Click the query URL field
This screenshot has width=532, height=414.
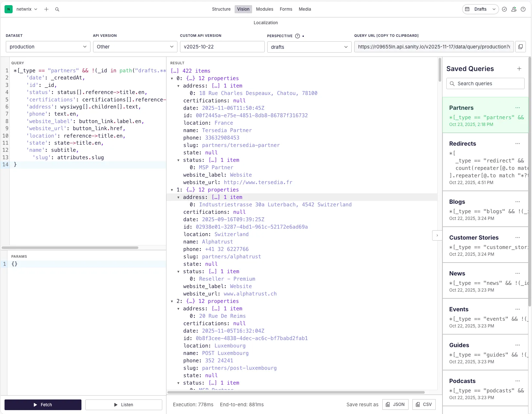[434, 47]
